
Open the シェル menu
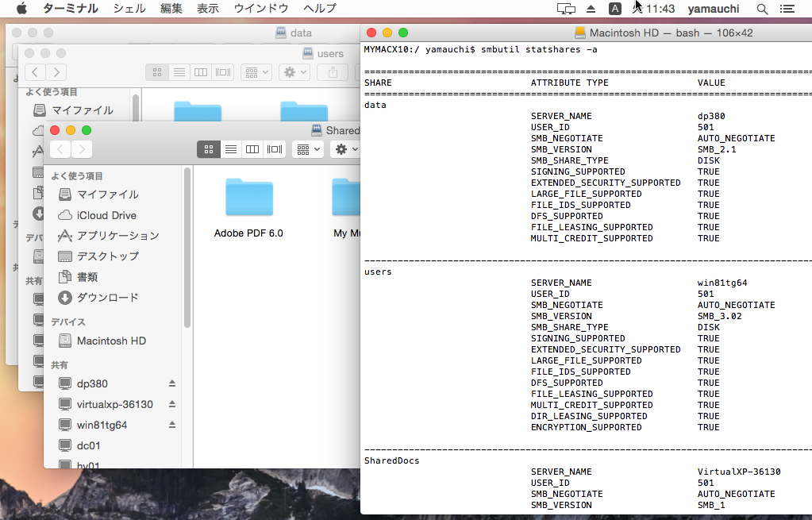pos(129,9)
